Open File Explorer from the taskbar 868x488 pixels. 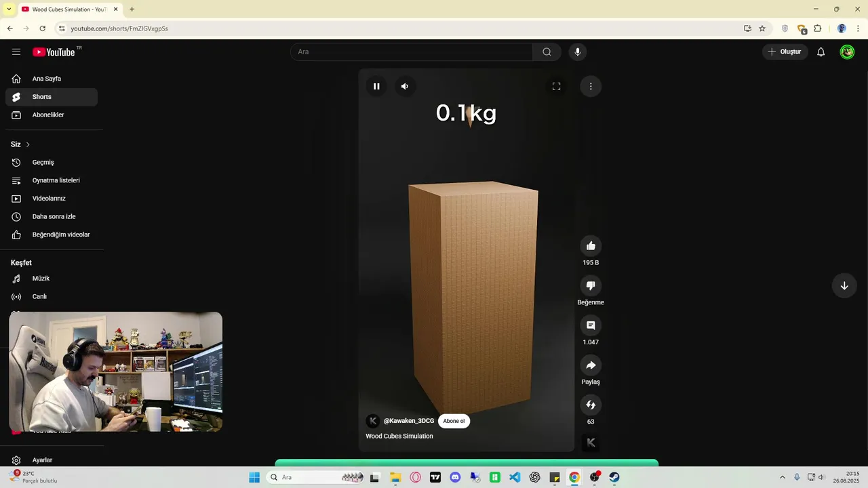(395, 477)
